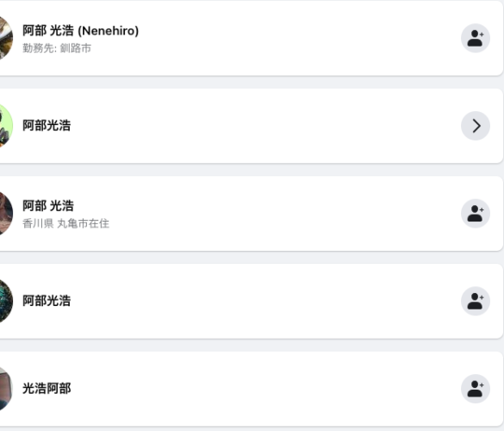Click the 勤務先: 釧路市 workplace text
504x431 pixels.
[x=57, y=48]
